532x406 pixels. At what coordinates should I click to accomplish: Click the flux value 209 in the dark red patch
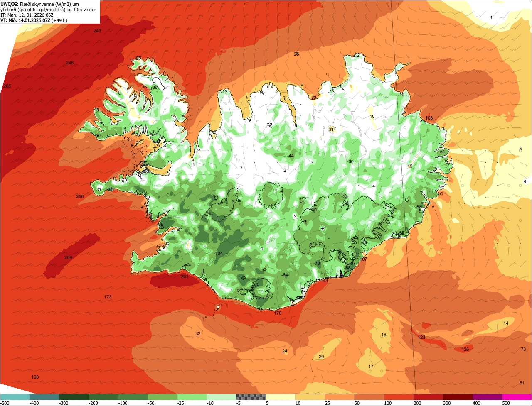(68, 257)
